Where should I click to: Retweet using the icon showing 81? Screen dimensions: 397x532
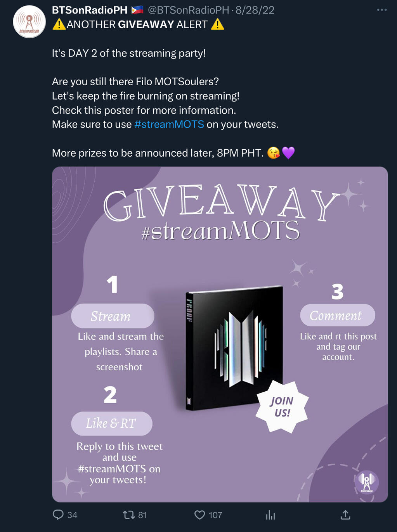(x=128, y=515)
